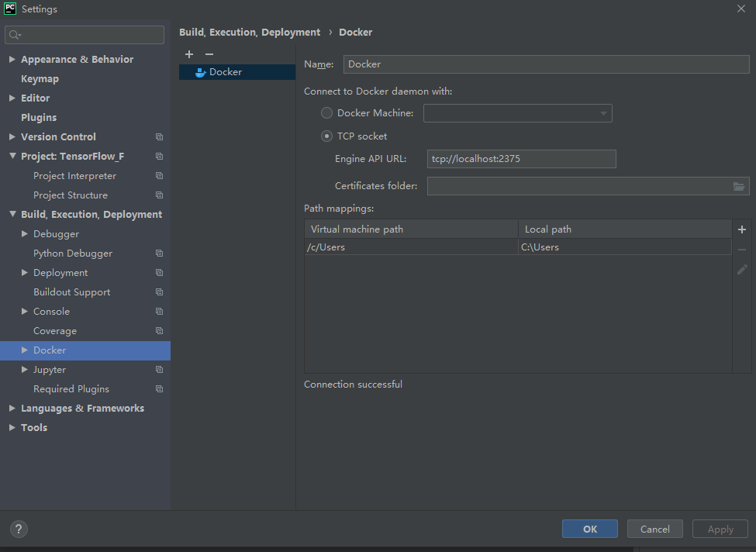Edit the /c/Users path mapping with the pencil icon

pos(741,269)
